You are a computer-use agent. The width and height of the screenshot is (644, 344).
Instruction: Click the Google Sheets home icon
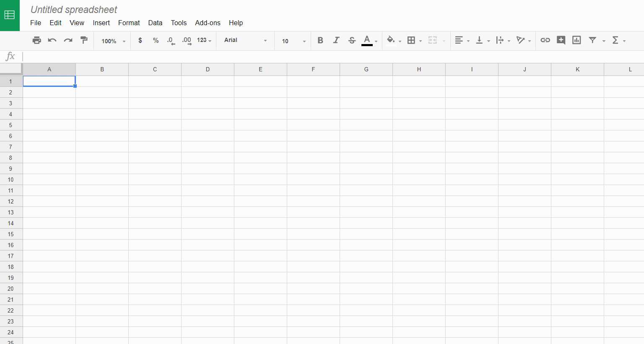pyautogui.click(x=10, y=16)
